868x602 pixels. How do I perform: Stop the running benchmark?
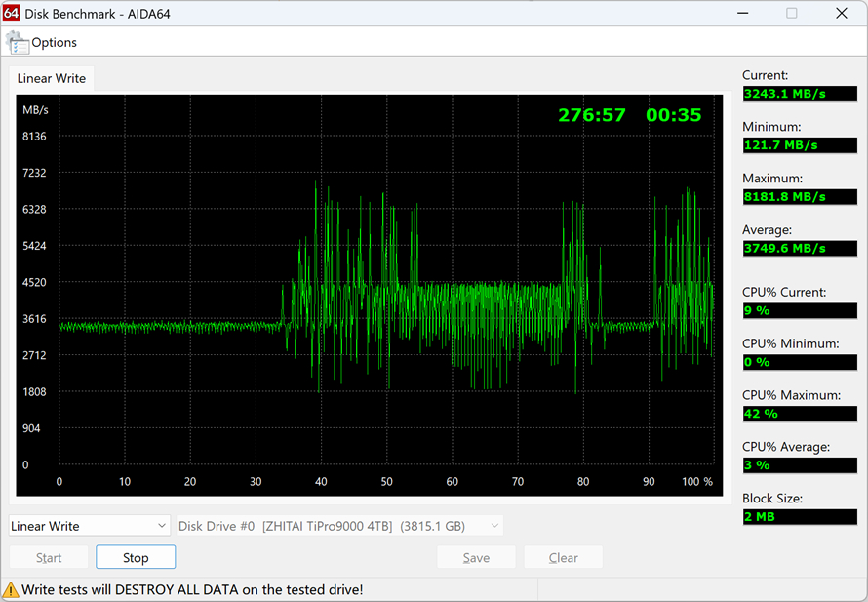coord(136,557)
